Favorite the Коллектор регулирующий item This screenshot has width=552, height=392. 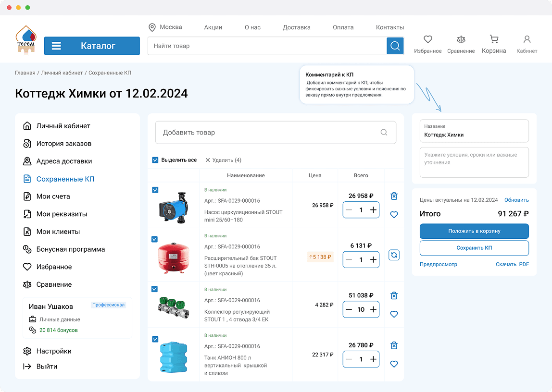[x=394, y=314]
